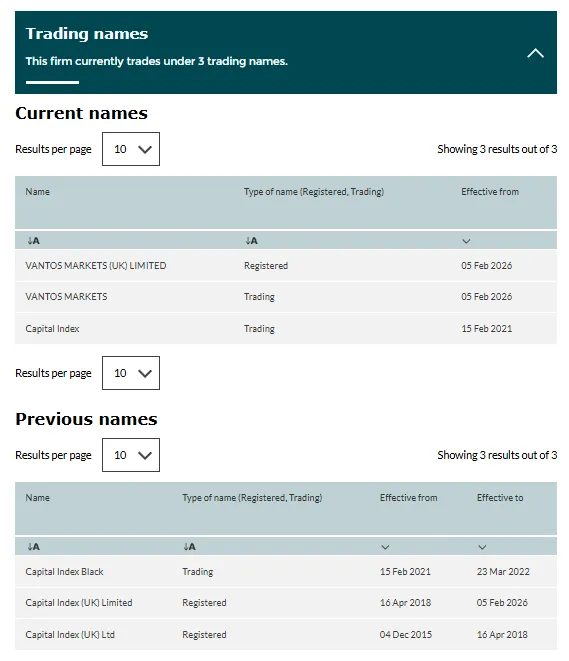Click Previous names heading

pos(86,419)
